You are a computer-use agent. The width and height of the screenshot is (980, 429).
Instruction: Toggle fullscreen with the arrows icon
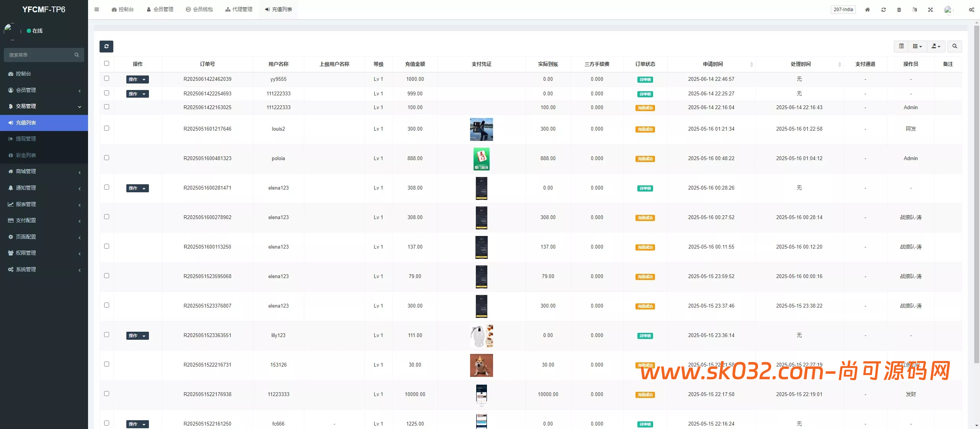tap(931, 10)
